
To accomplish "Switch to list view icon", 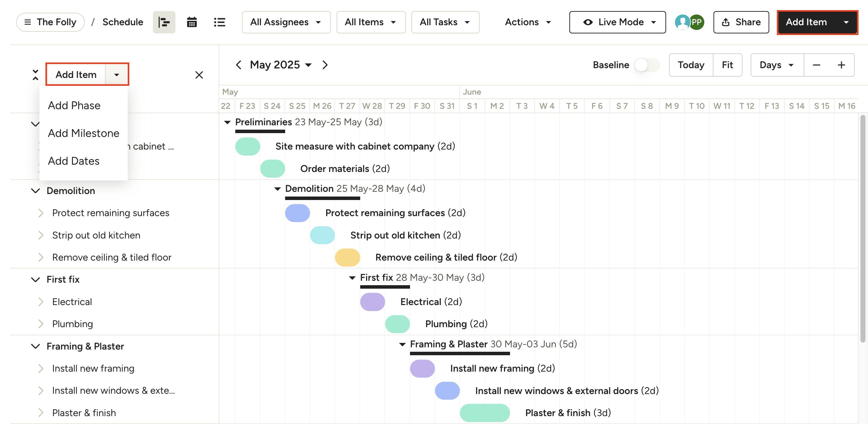I will 219,22.
